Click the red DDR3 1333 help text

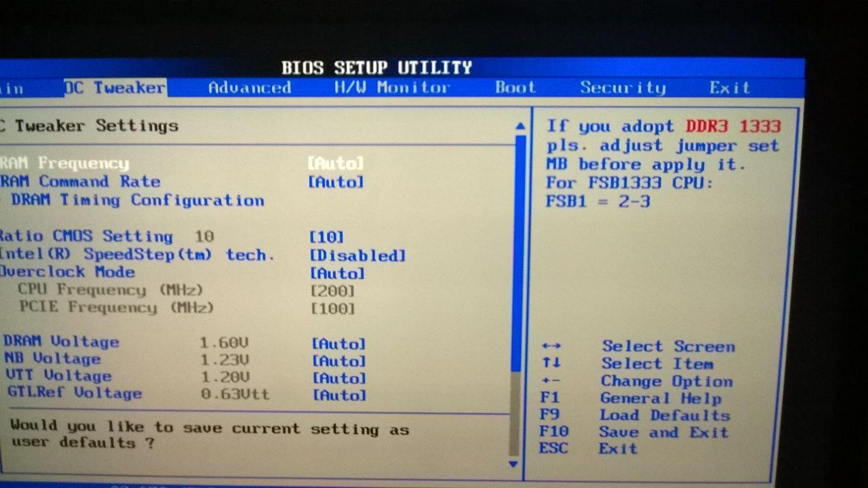(x=733, y=126)
